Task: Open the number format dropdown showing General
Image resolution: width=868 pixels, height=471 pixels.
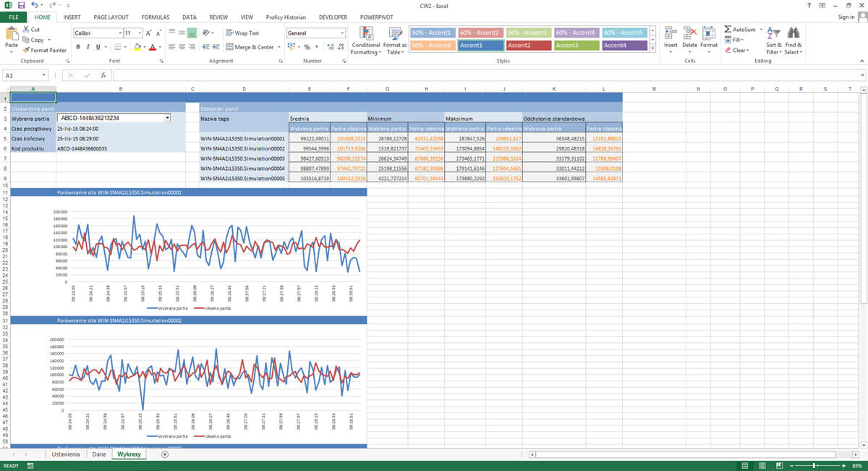Action: 344,32
